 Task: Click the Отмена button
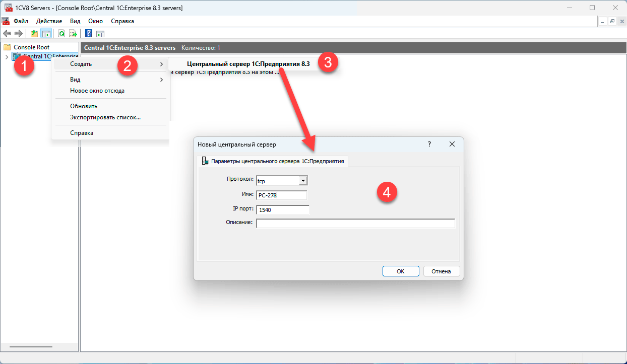[x=442, y=271]
